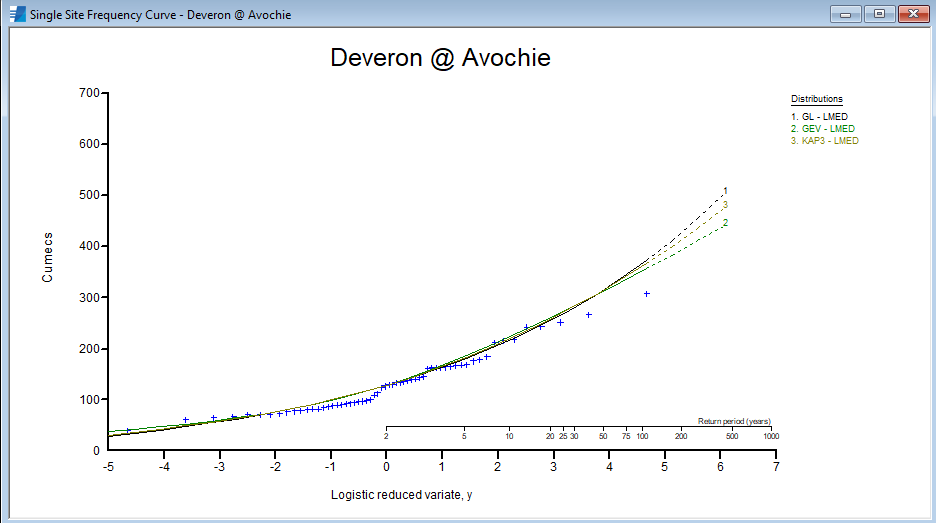Select the highest data point near 300 cumecs

(x=647, y=294)
